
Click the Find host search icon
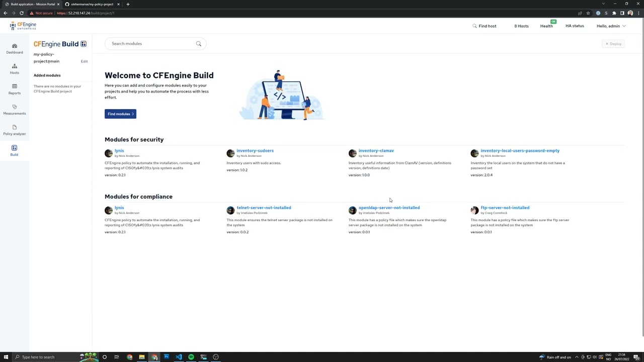[474, 26]
